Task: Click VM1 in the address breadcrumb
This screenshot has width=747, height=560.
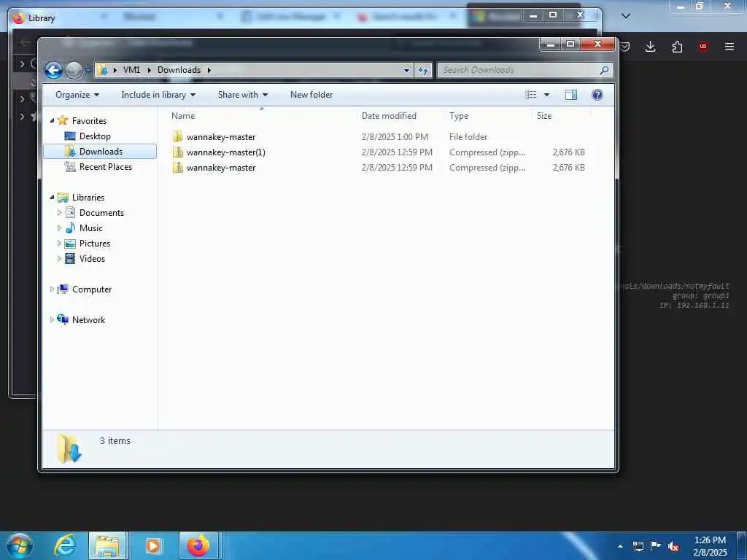Action: pyautogui.click(x=131, y=70)
